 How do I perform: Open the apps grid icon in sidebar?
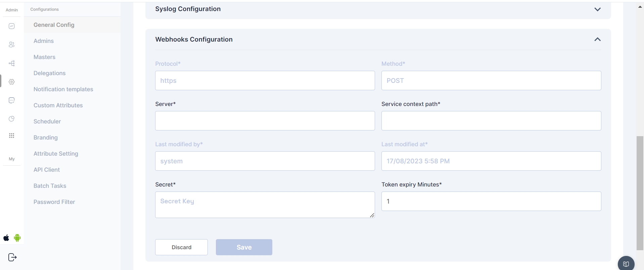12,136
